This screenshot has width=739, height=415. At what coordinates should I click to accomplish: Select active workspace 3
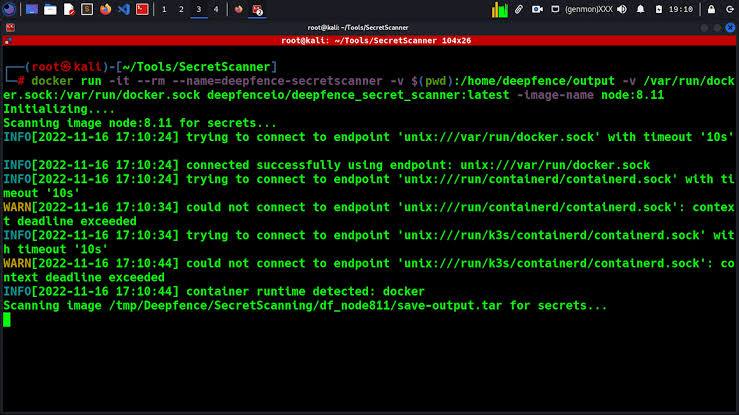point(198,9)
